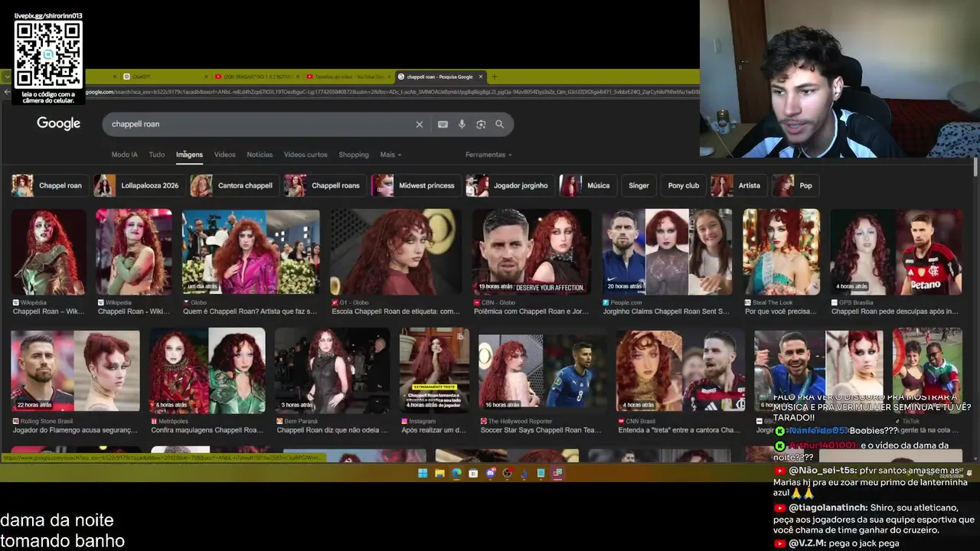Go to Google homepage via logo

pos(58,124)
